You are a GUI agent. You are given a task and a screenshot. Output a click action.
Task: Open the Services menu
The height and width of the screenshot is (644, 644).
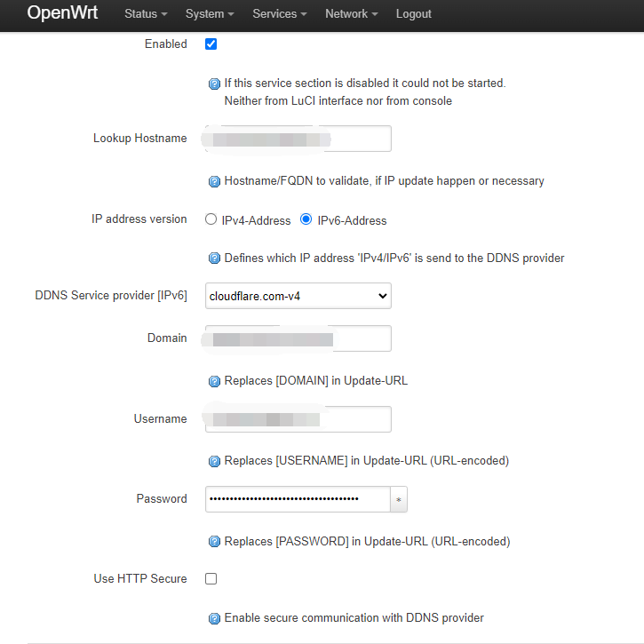click(279, 14)
